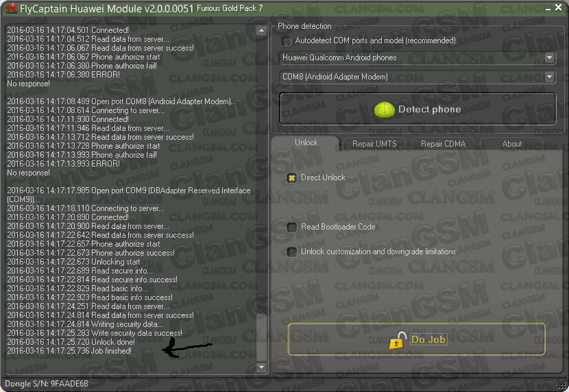Click the 'Read secure info success!' log line
The width and height of the screenshot is (569, 392).
(92, 280)
